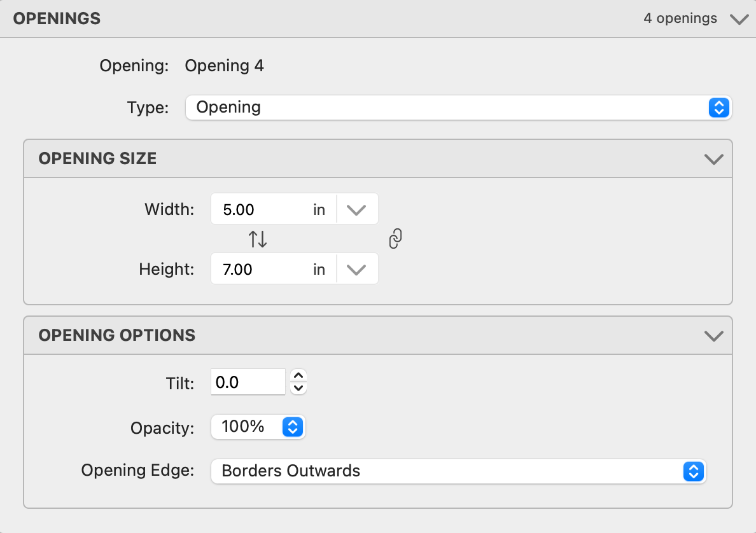Open the Height unit dropdown arrow
This screenshot has width=756, height=533.
coord(356,269)
